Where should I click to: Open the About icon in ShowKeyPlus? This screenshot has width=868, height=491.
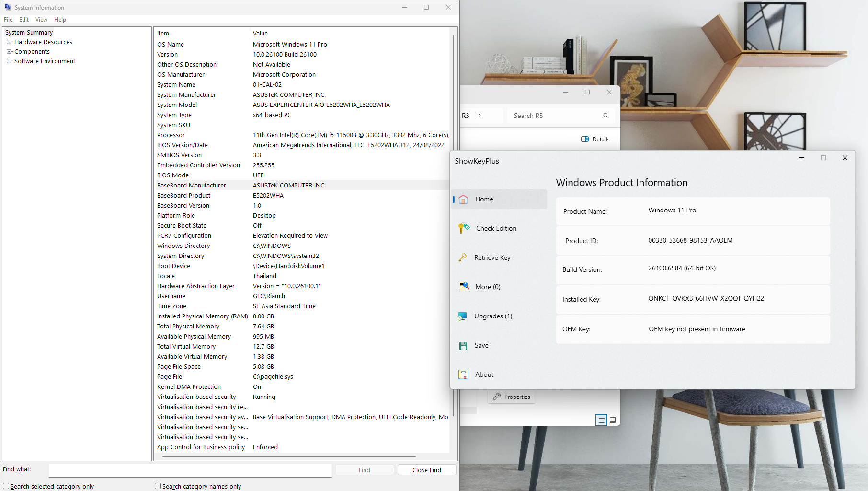[463, 375]
